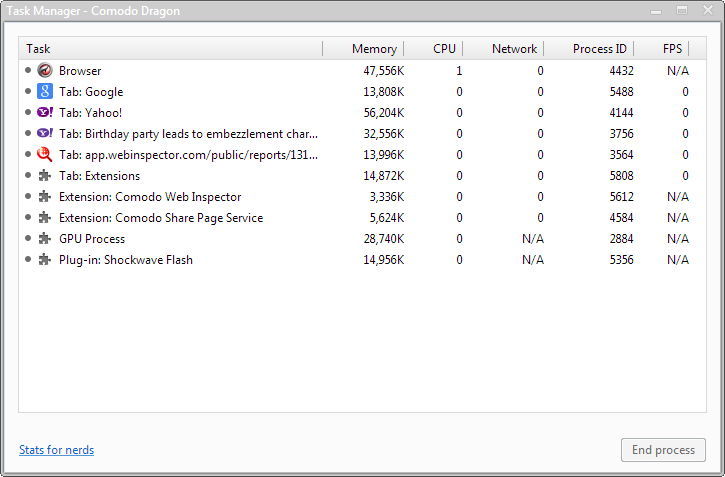
Task: Click process ID 5808
Action: click(x=621, y=176)
